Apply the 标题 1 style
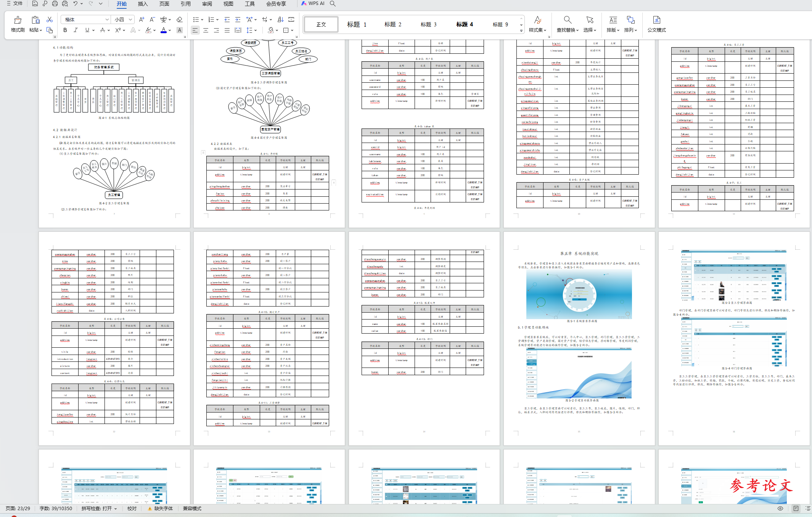812x517 pixels. (x=357, y=24)
